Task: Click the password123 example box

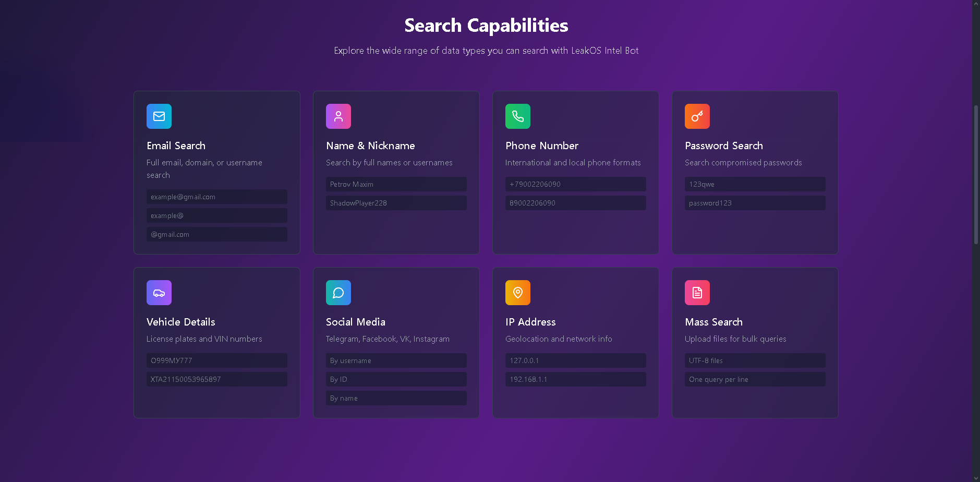Action: [x=755, y=203]
